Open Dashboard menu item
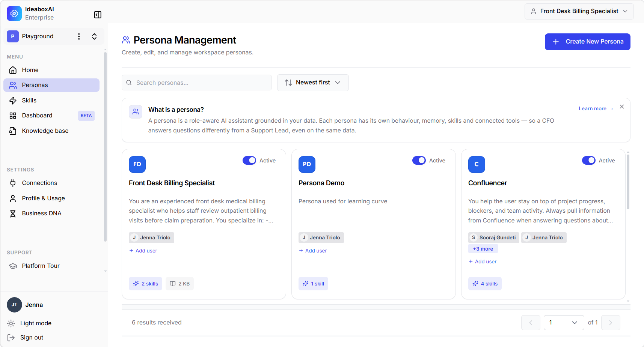The image size is (644, 347). coord(51,116)
